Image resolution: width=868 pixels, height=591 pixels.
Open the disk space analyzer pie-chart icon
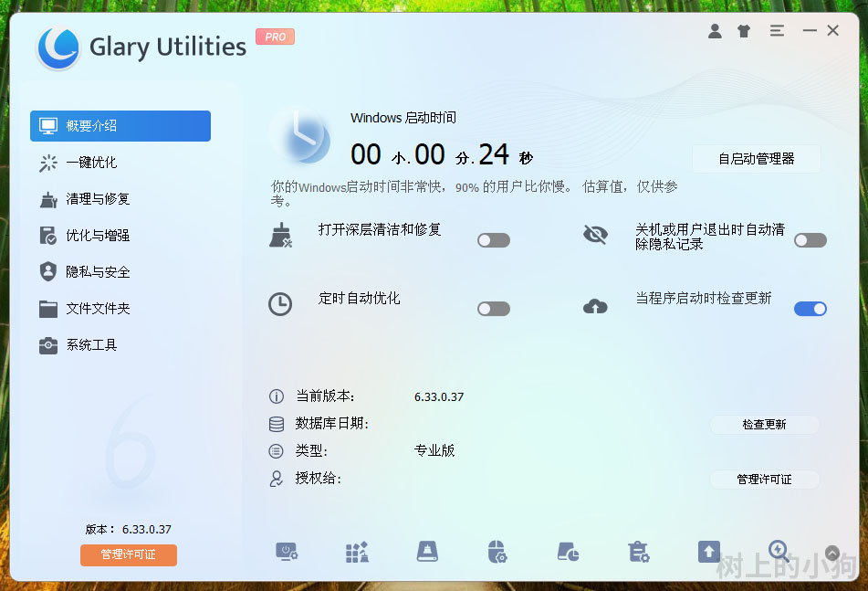[568, 552]
